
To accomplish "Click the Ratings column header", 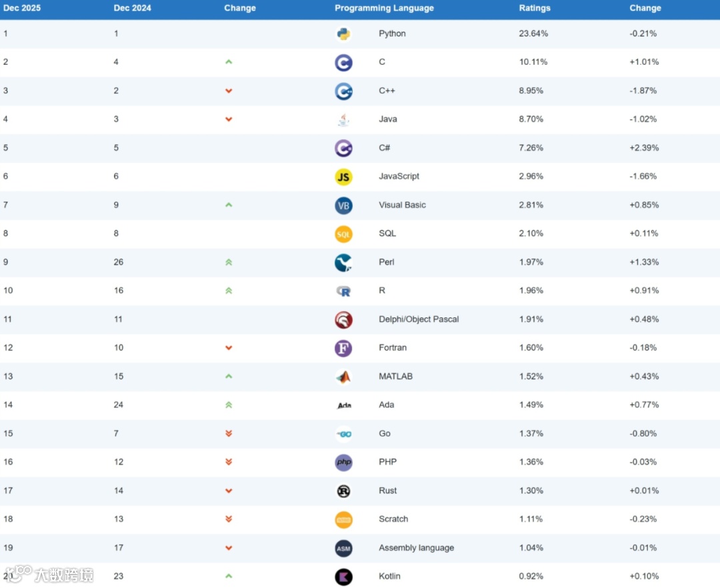I will click(535, 8).
